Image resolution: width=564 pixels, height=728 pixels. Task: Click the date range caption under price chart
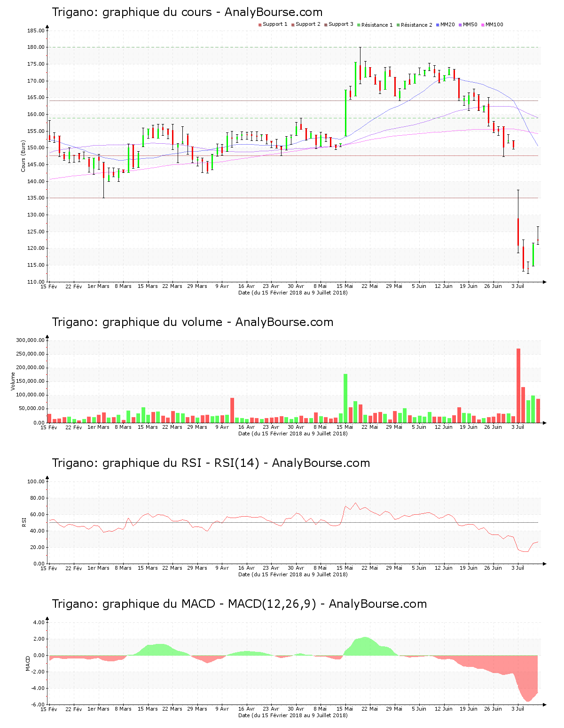click(x=293, y=292)
